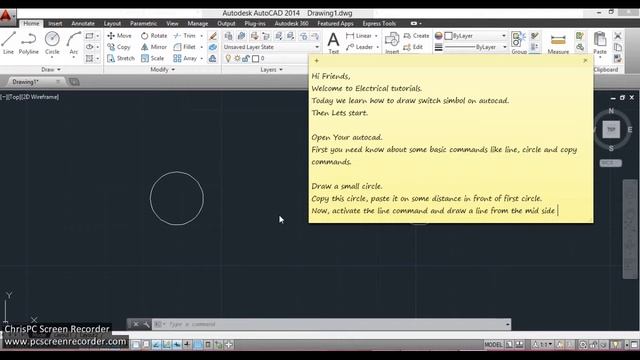Select the Arc tool

point(73,43)
